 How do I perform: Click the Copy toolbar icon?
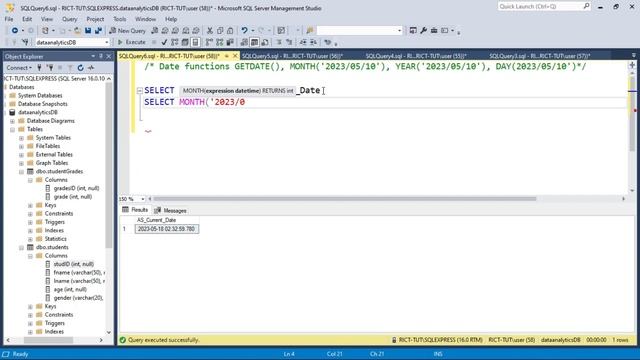(x=220, y=31)
